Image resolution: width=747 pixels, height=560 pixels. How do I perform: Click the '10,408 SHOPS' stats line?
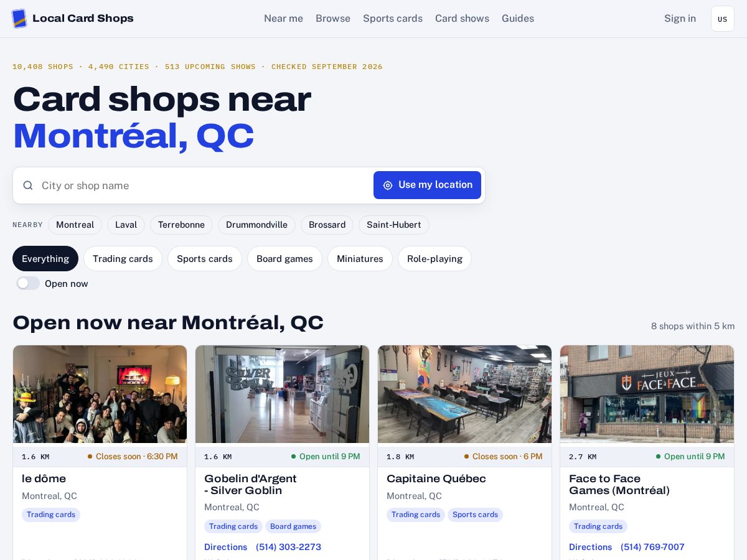point(197,67)
